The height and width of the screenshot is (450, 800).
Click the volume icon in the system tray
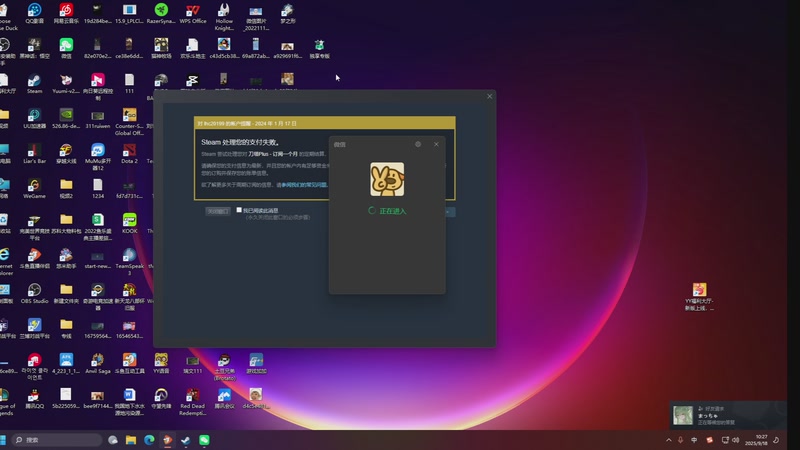(x=735, y=440)
